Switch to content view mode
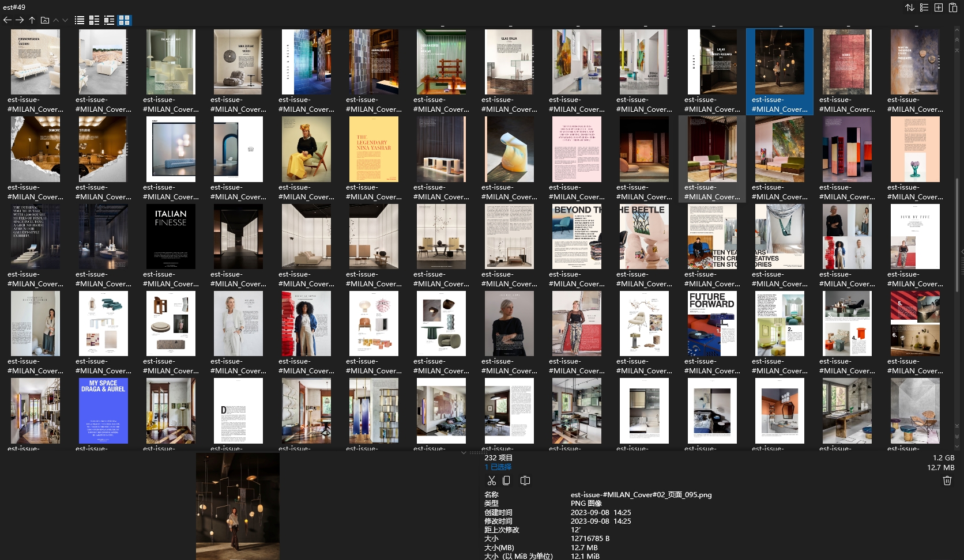The image size is (964, 560). 109,20
